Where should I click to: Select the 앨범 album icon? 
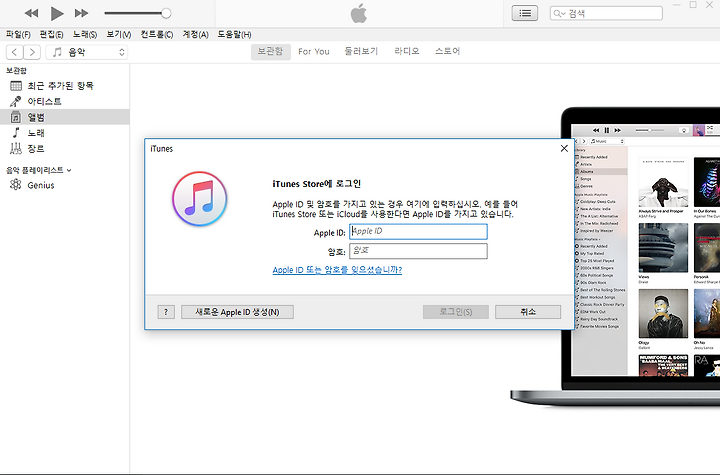(16, 117)
